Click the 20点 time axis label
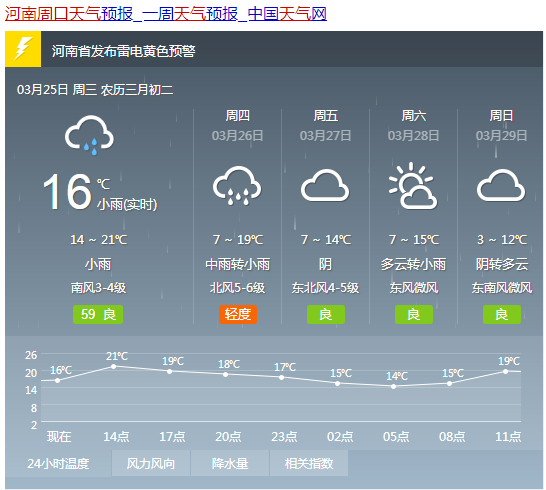This screenshot has height=490, width=546. click(x=228, y=436)
